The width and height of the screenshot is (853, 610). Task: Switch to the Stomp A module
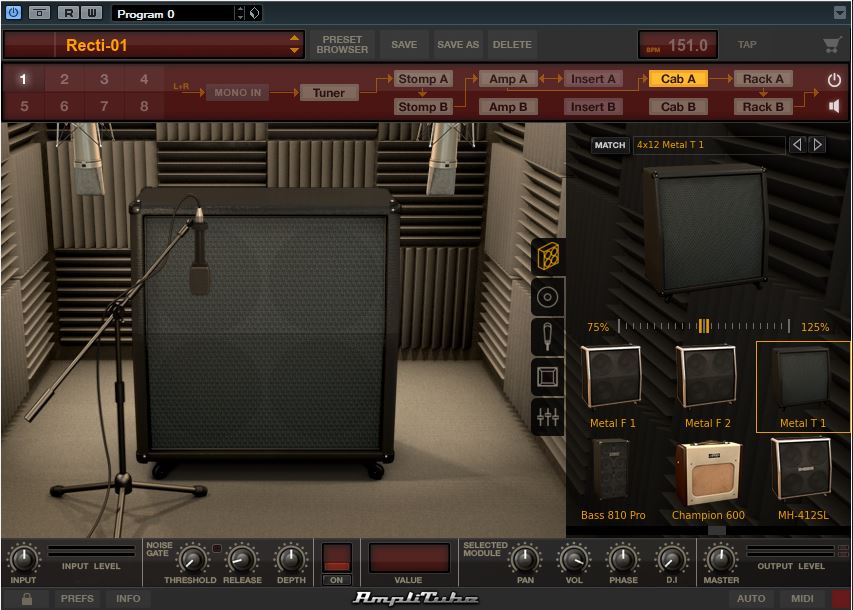[423, 79]
